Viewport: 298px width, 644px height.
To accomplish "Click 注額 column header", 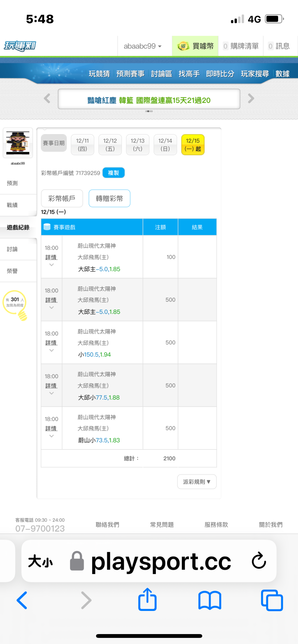I will tap(161, 227).
